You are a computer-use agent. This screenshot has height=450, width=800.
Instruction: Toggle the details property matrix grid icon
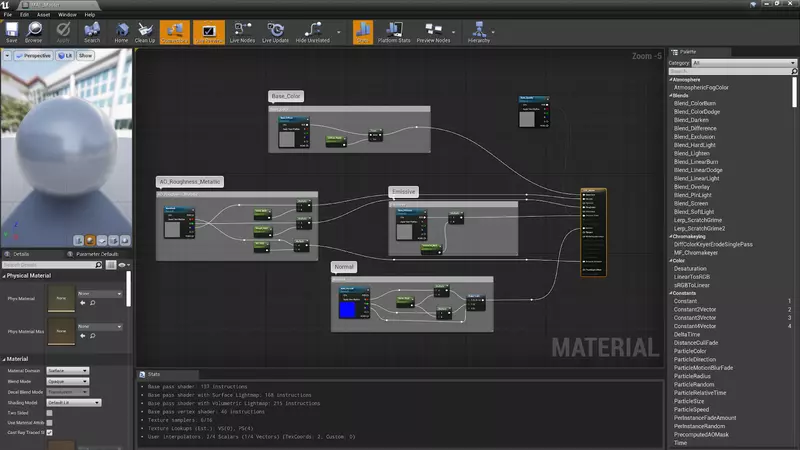click(111, 265)
